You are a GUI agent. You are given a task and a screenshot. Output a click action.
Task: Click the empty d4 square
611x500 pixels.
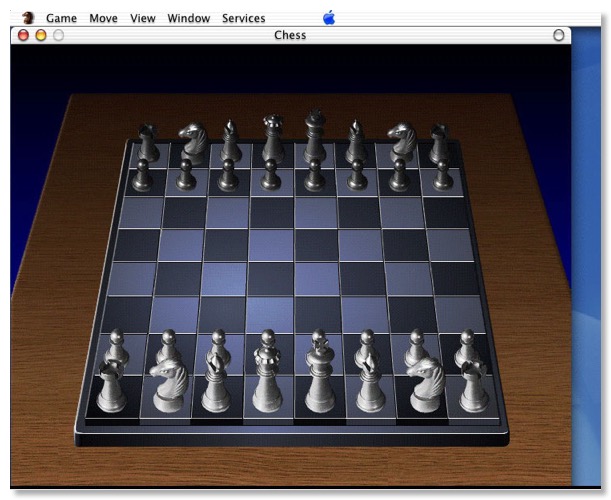pos(270,279)
